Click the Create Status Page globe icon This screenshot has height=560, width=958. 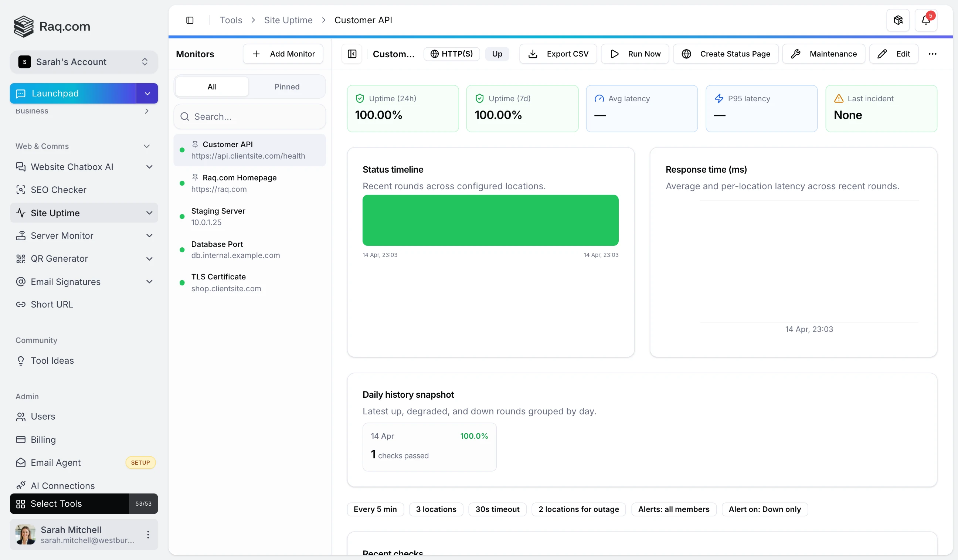[686, 54]
